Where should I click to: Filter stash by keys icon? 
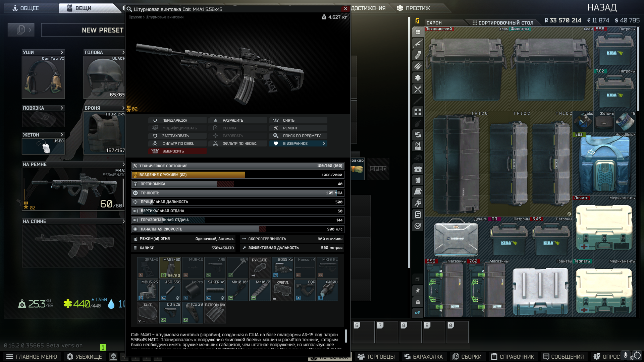pos(418,203)
